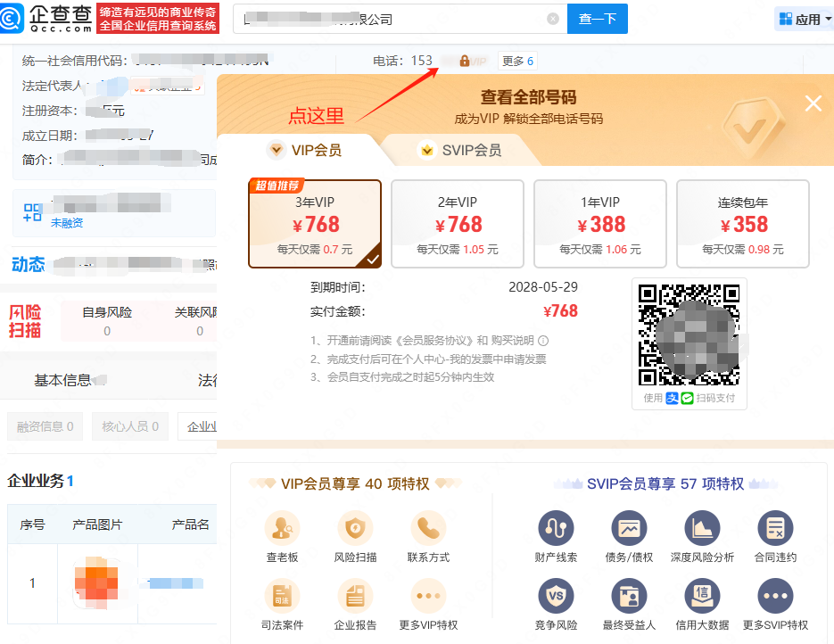Click the product image thumbnail in row 1
Image resolution: width=834 pixels, height=644 pixels.
click(96, 582)
